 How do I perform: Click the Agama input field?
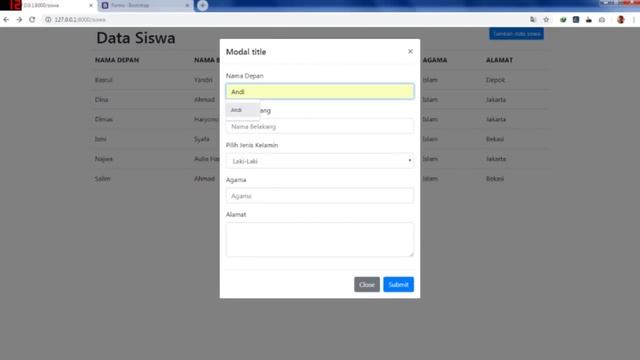(x=320, y=196)
